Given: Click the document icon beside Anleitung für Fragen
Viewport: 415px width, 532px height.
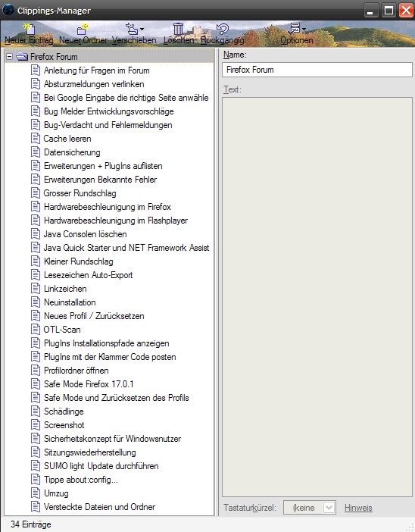Looking at the screenshot, I should [x=36, y=70].
